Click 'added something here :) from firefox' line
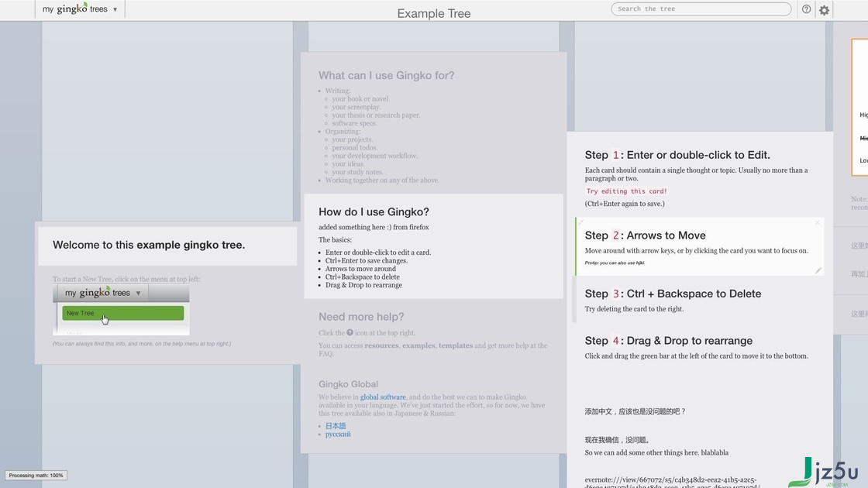This screenshot has height=488, width=868. (x=374, y=228)
